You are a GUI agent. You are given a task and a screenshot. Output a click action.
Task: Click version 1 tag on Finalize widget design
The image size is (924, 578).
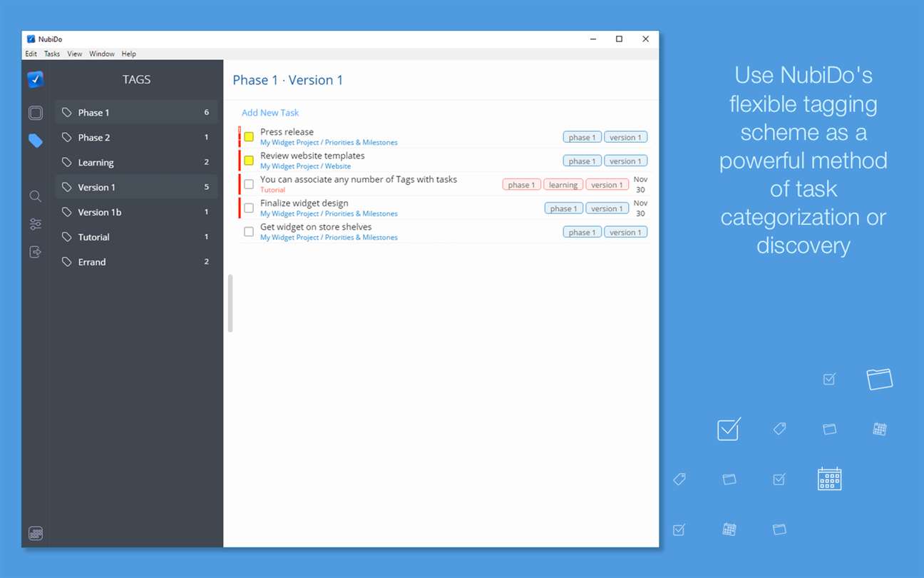click(607, 208)
